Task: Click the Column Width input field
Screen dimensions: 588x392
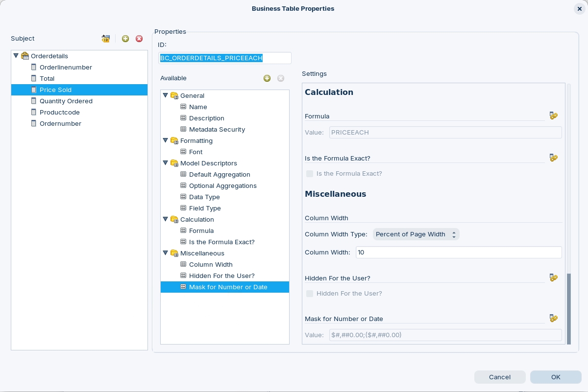Action: coord(458,253)
